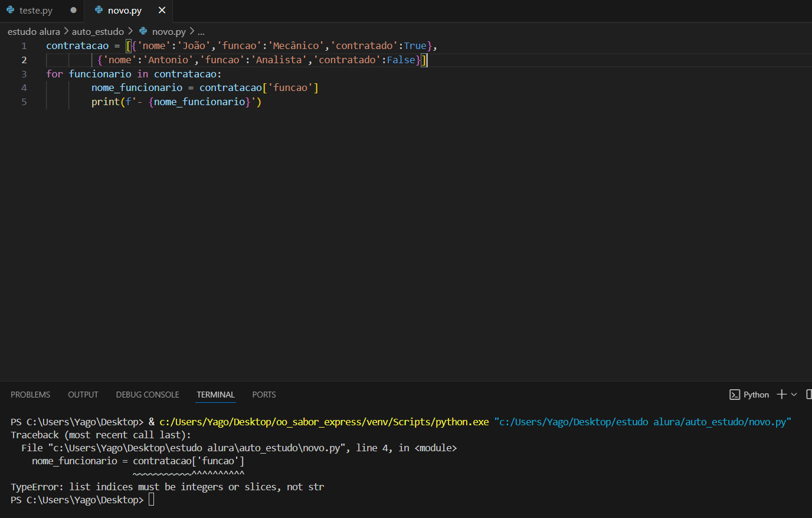This screenshot has width=812, height=518.
Task: Click line number 4 in the gutter
Action: click(24, 87)
